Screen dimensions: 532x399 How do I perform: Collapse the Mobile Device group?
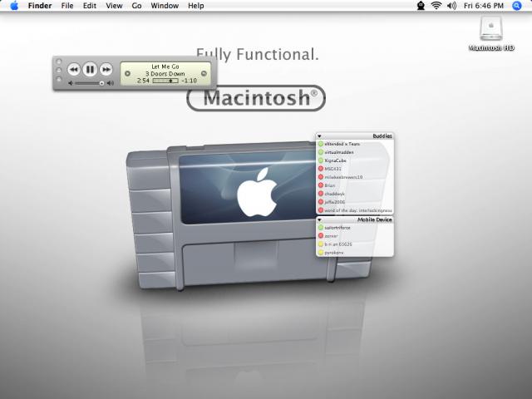[319, 220]
